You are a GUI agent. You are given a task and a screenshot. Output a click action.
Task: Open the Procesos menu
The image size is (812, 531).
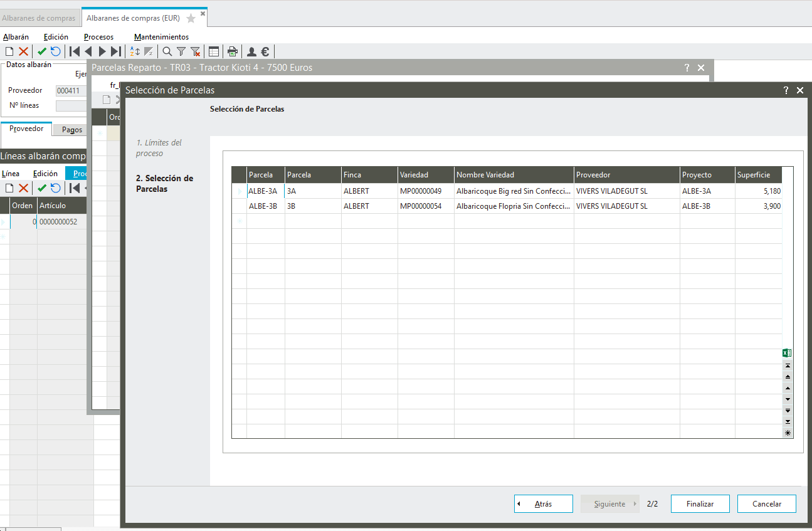click(98, 37)
